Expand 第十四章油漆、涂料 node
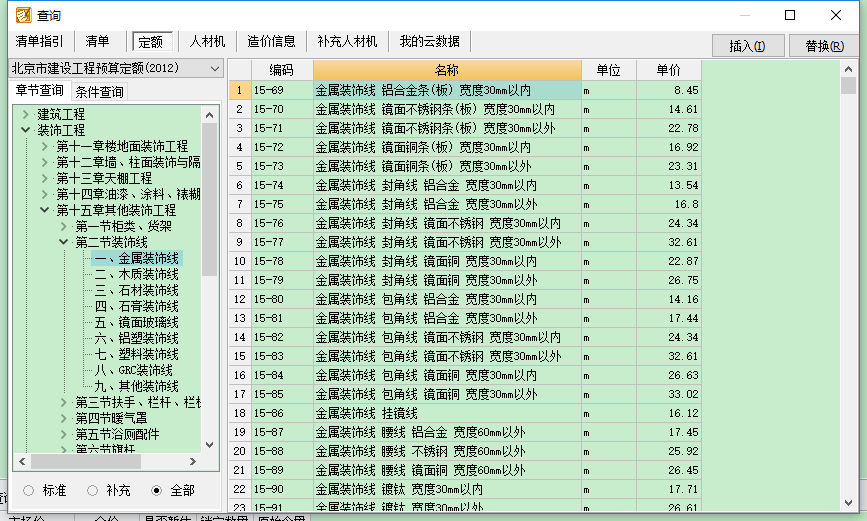867x521 pixels. [45, 194]
